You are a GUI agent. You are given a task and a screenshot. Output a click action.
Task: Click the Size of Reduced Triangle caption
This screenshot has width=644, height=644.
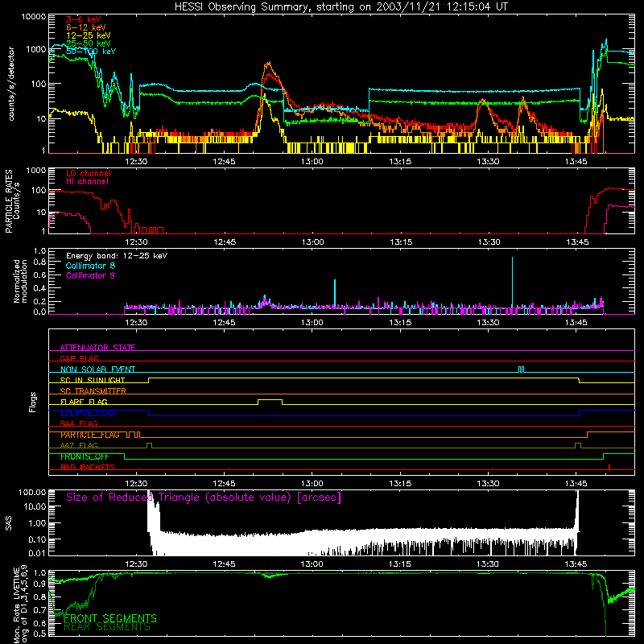tap(204, 497)
